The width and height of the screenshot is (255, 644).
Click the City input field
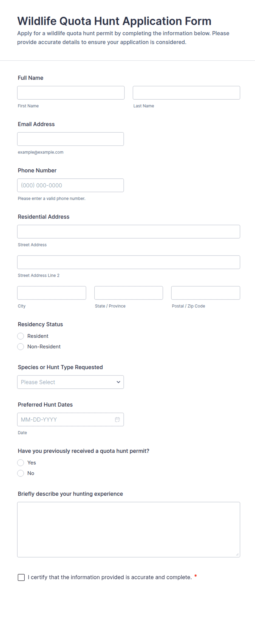tap(52, 293)
